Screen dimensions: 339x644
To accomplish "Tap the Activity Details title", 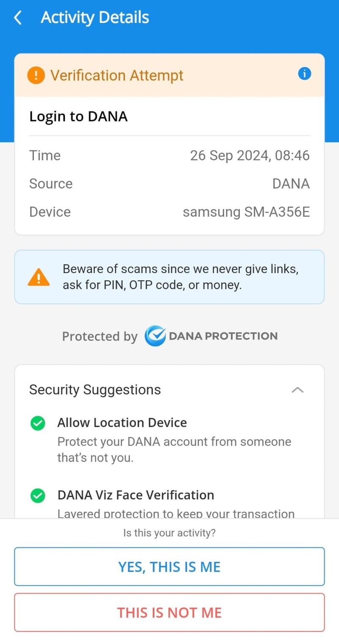I will [x=95, y=18].
